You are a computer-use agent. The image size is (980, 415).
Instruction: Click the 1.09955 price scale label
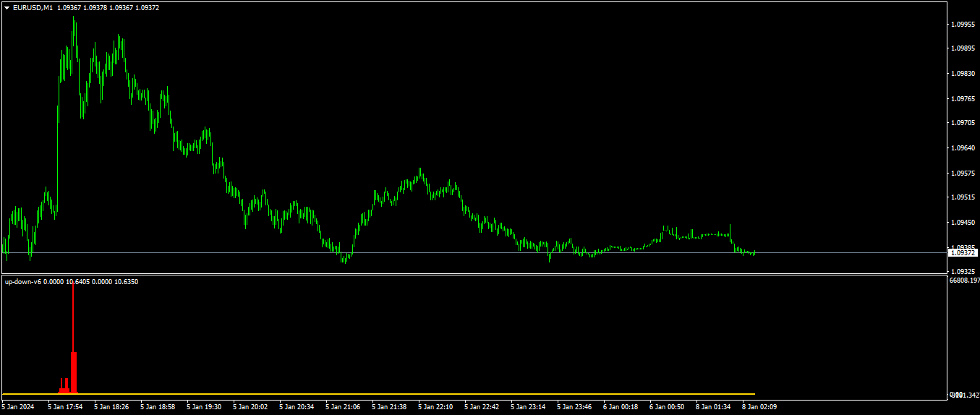962,24
